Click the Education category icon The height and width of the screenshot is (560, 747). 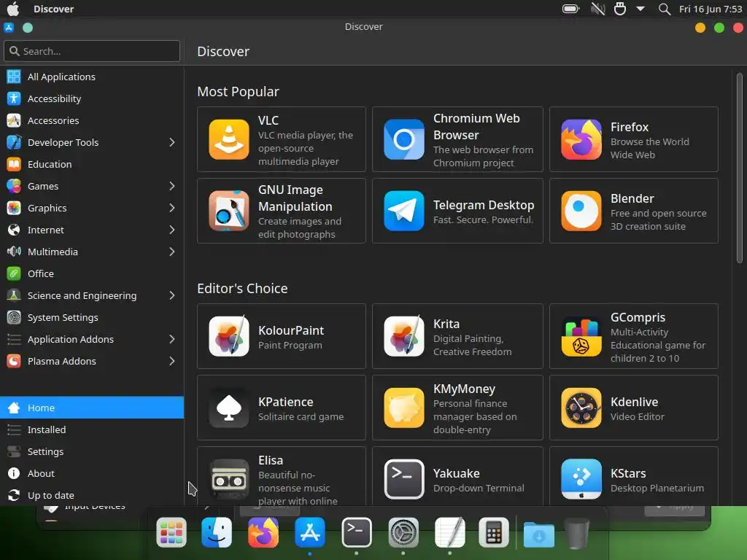(14, 164)
